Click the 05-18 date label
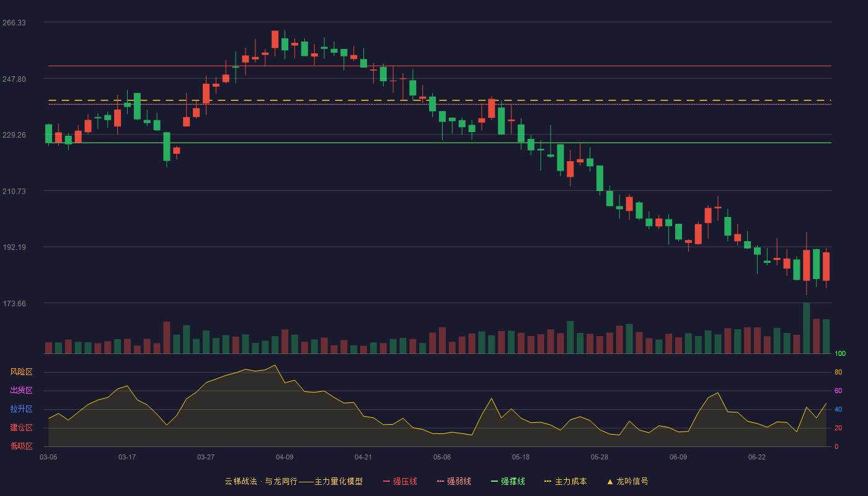The width and height of the screenshot is (868, 496). (521, 457)
